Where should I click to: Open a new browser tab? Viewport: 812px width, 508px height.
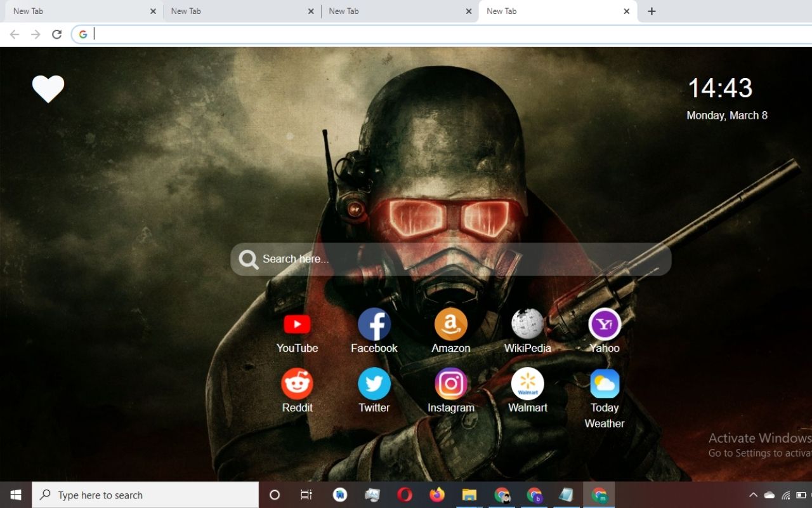651,11
